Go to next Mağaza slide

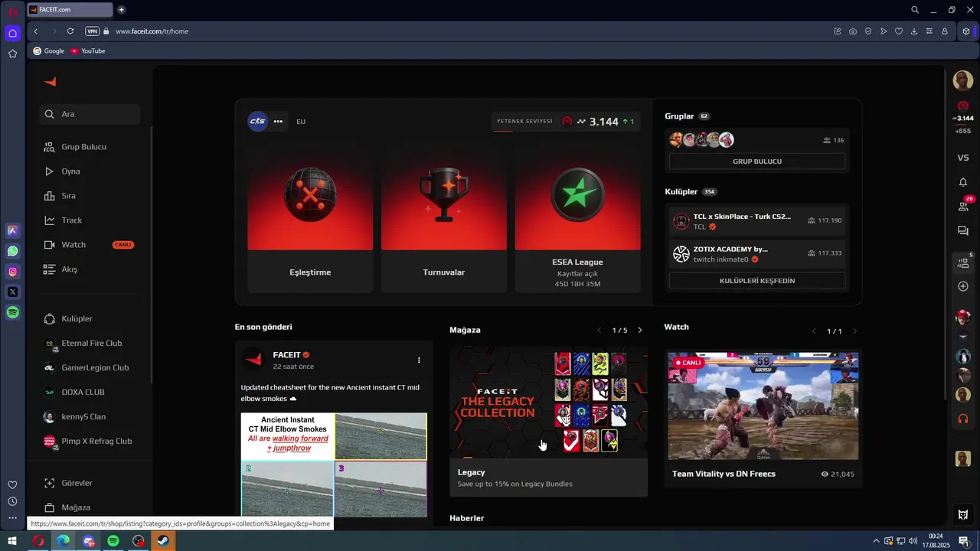[640, 331]
